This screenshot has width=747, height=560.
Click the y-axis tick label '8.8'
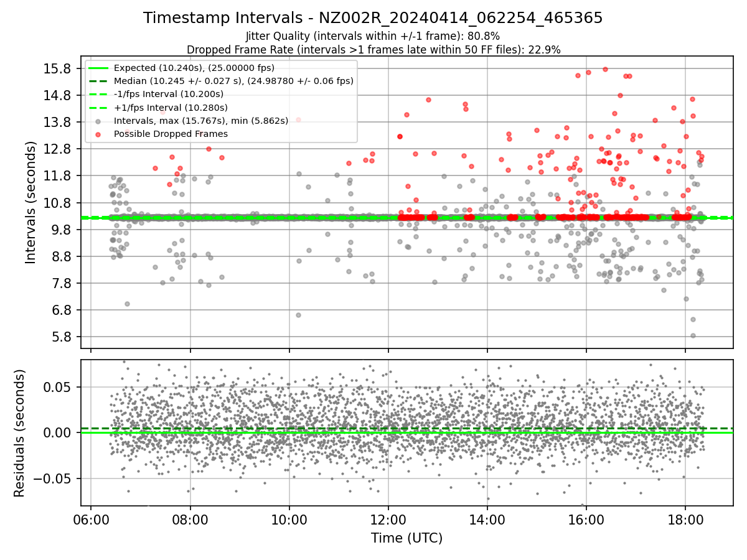(x=61, y=256)
